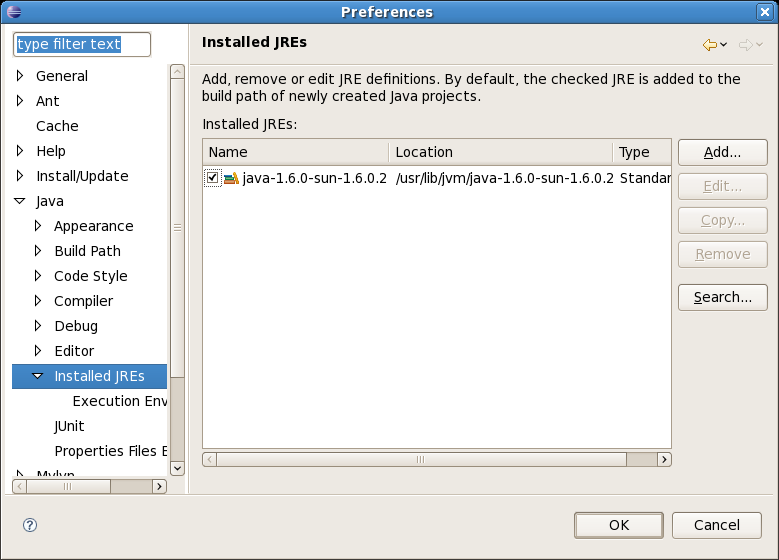Expand the General tree category

pyautogui.click(x=20, y=76)
